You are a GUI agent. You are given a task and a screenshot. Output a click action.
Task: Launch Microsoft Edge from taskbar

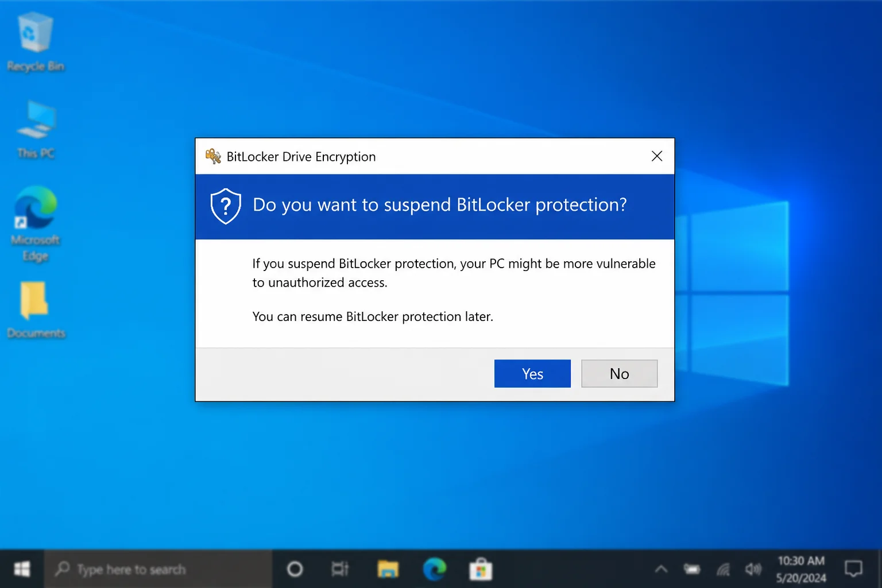point(435,569)
